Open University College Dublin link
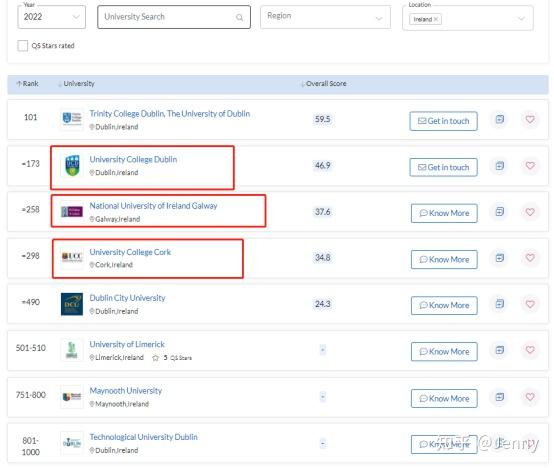The height and width of the screenshot is (468, 554). [133, 159]
